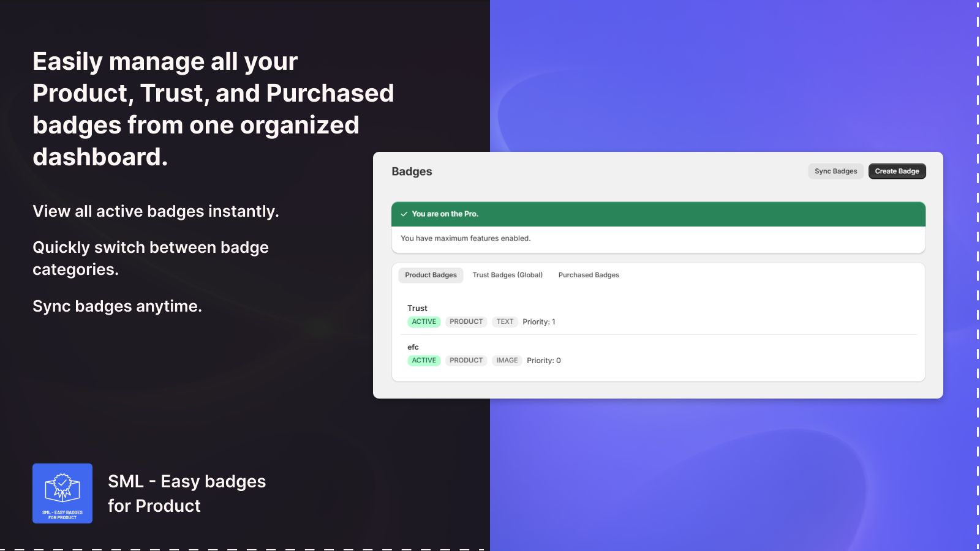Click the "You are on the Pro." banner

(445, 214)
